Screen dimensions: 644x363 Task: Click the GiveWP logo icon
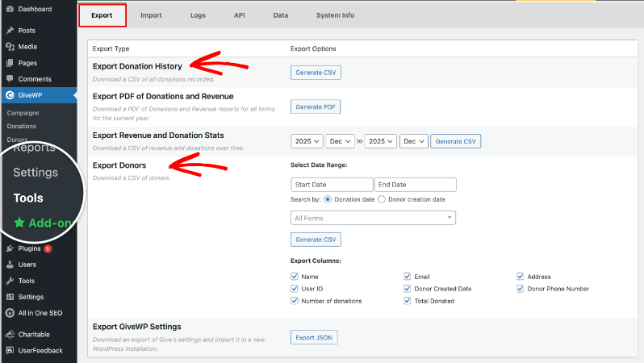point(10,95)
